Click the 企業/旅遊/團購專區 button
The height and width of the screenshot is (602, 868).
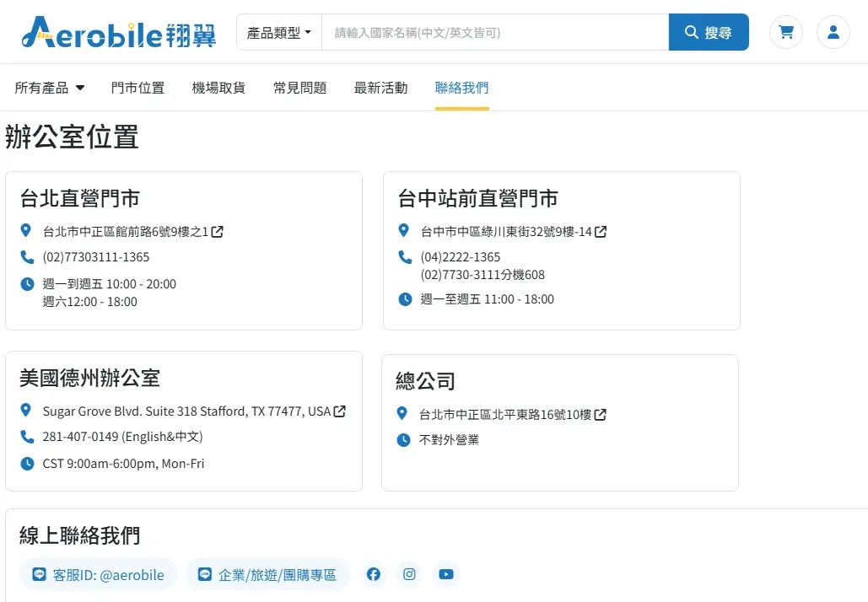point(267,574)
